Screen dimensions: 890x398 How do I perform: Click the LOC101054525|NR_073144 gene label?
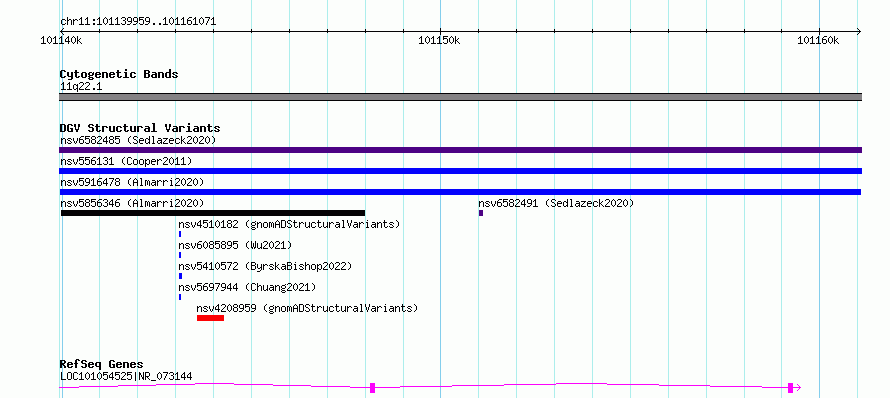click(126, 376)
